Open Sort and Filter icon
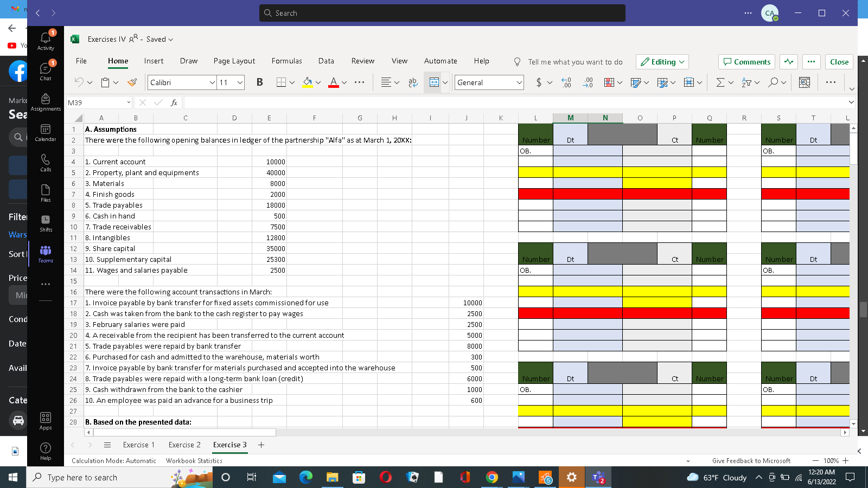The image size is (868, 488). point(746,82)
